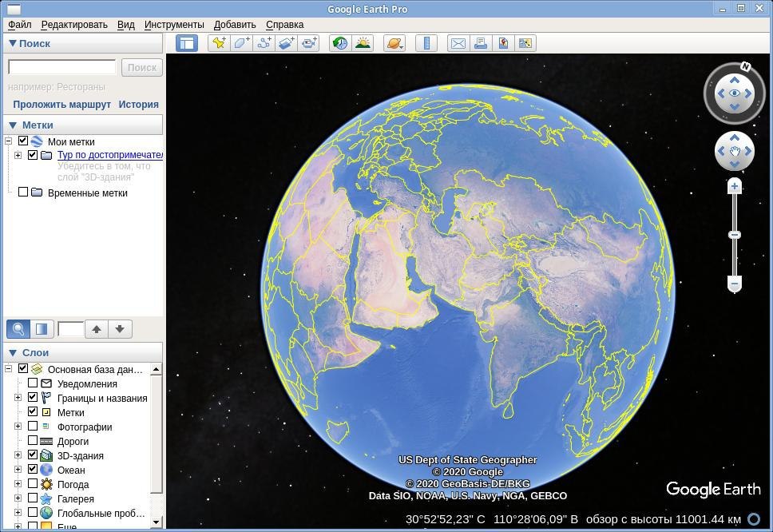This screenshot has width=773, height=532.
Task: Click the north N compass marker
Action: (745, 66)
